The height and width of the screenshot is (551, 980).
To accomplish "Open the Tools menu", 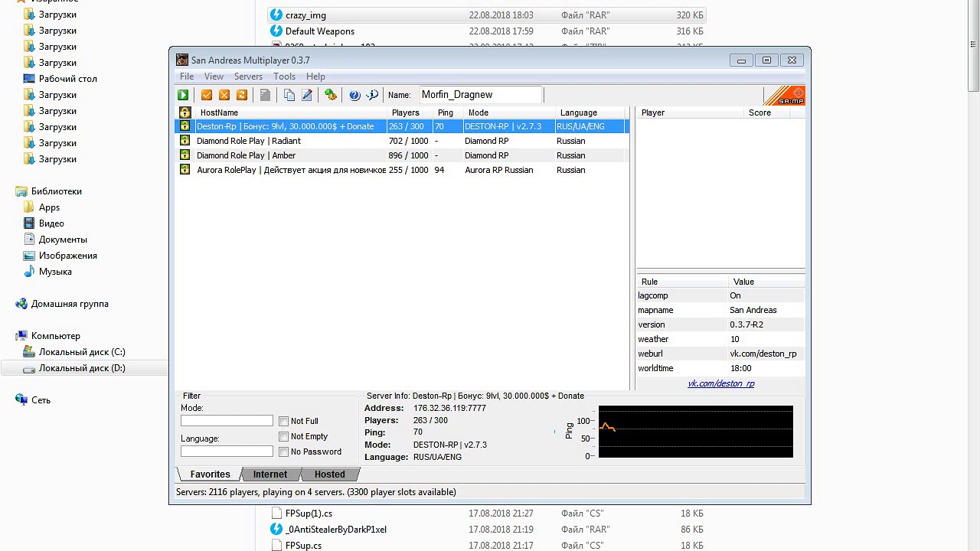I will tap(285, 77).
